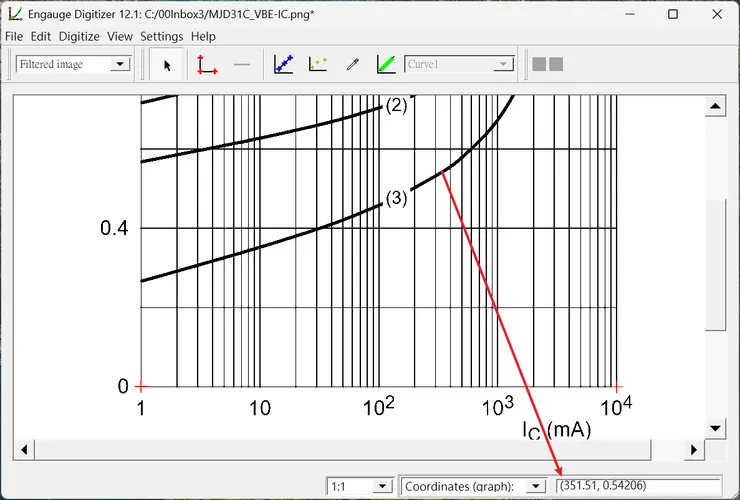Click the 10^3 x-axis label
Screen dimensions: 740x500
tap(497, 406)
